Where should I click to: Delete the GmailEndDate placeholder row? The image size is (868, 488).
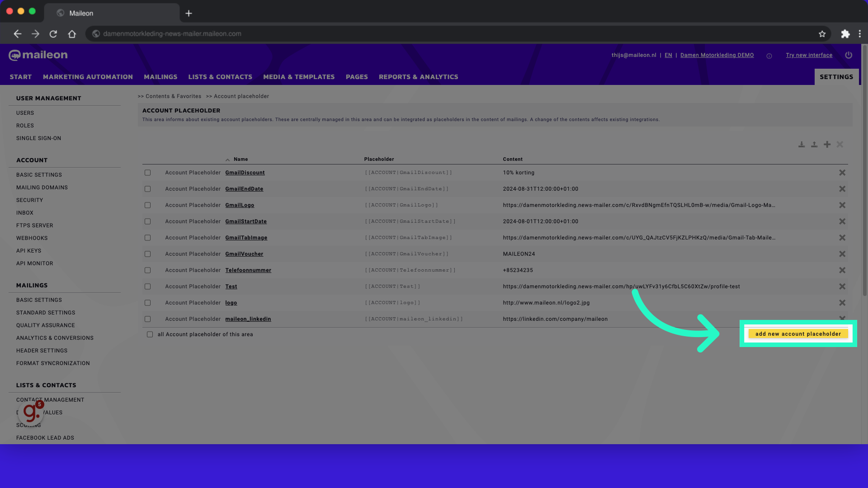pos(842,189)
